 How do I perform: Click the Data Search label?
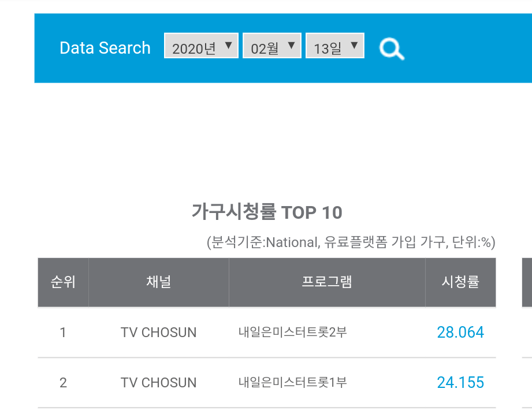(x=105, y=48)
